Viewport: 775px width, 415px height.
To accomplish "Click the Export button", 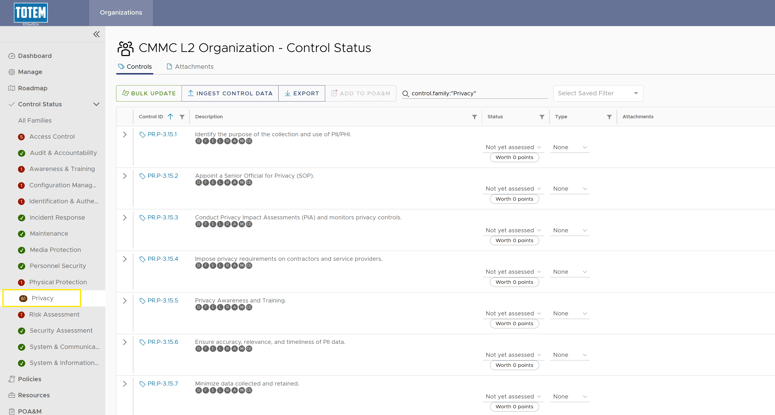I will click(301, 93).
